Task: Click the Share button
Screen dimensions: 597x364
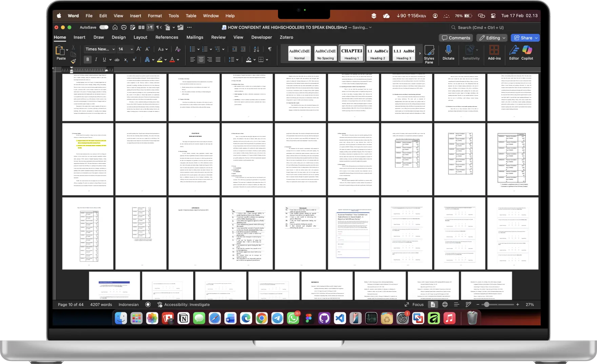Action: [x=525, y=38]
